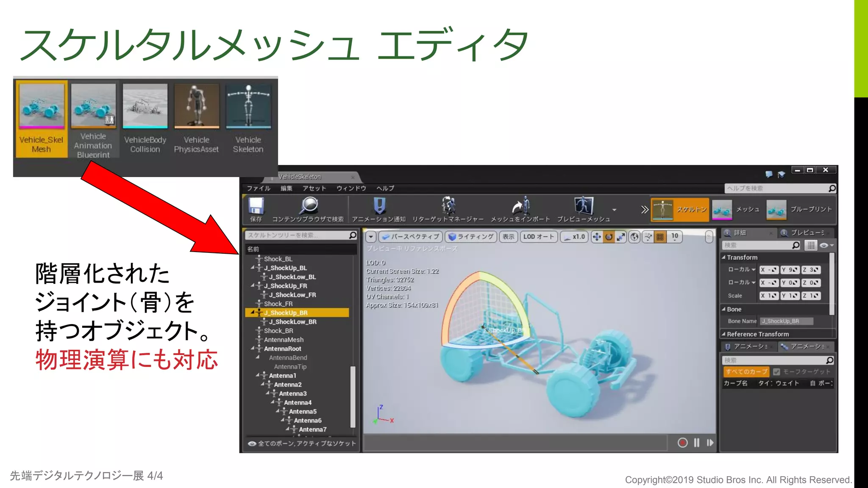Screen dimensions: 868x488
Task: Collapse the Transform section
Action: pos(724,257)
